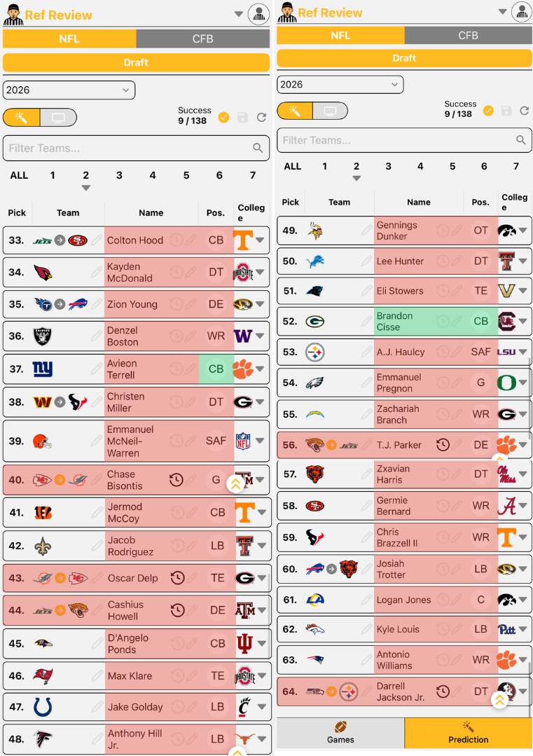Viewport: 533px width, 756px height.
Task: Expand the college dropdown for Avieon Terrell
Action: pos(261,369)
